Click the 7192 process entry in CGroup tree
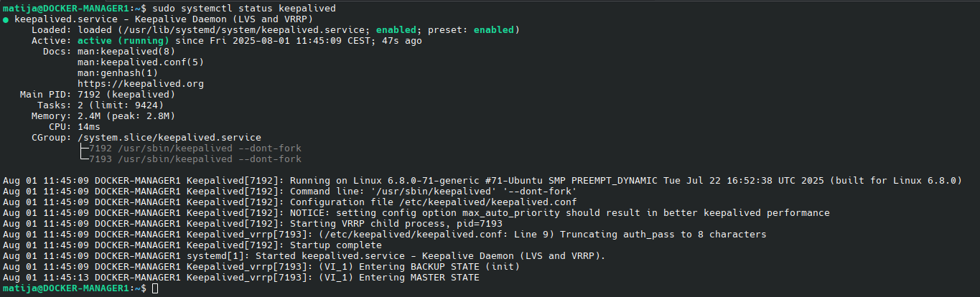Viewport: 980px width, 297px height. click(195, 148)
